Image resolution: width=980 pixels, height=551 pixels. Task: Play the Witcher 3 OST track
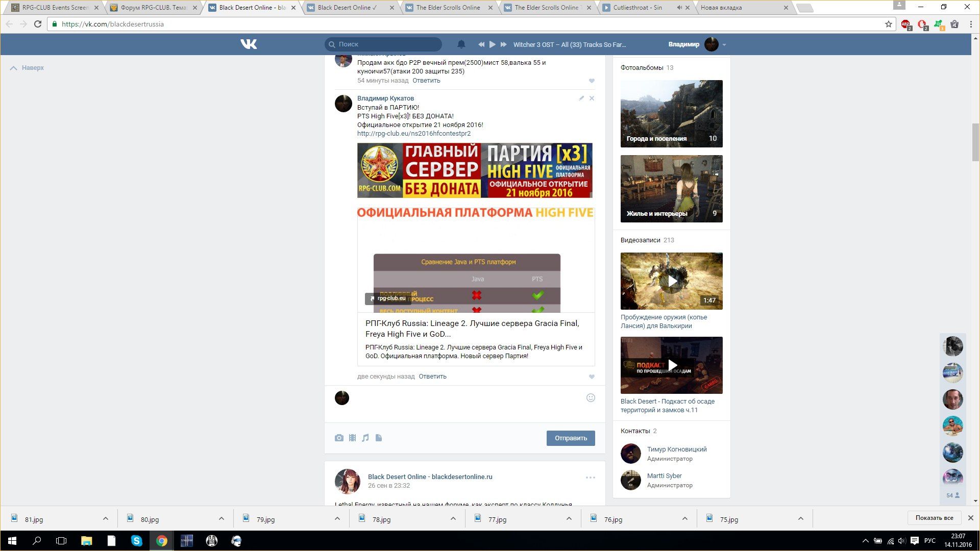pos(492,44)
